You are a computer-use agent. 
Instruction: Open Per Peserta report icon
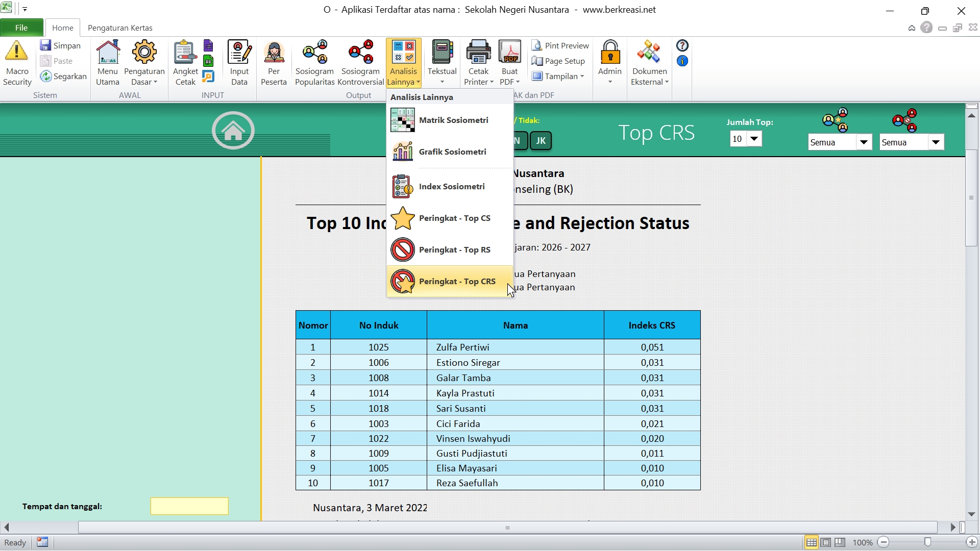tap(274, 53)
